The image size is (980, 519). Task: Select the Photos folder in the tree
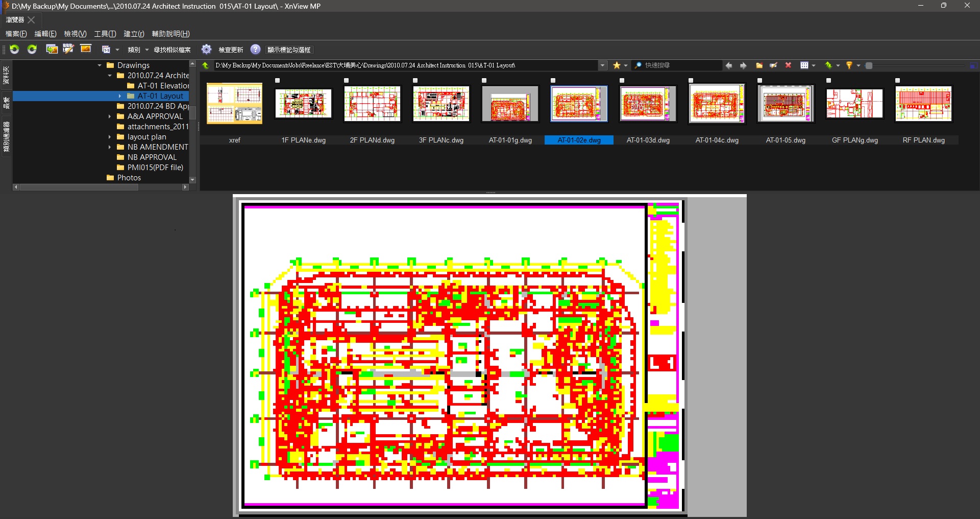coord(129,178)
